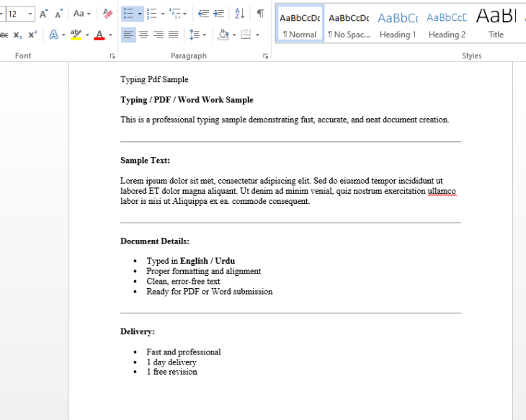Image resolution: width=526 pixels, height=420 pixels.
Task: Open the Paragraph settings dialog launcher
Action: pyautogui.click(x=266, y=55)
